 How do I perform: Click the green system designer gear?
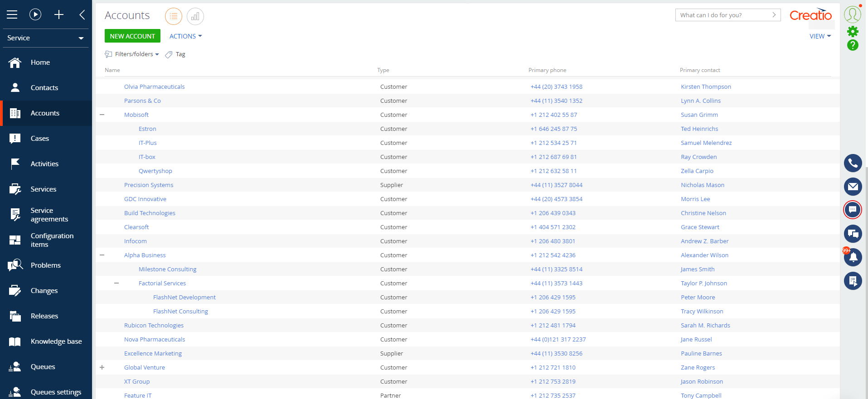point(853,31)
